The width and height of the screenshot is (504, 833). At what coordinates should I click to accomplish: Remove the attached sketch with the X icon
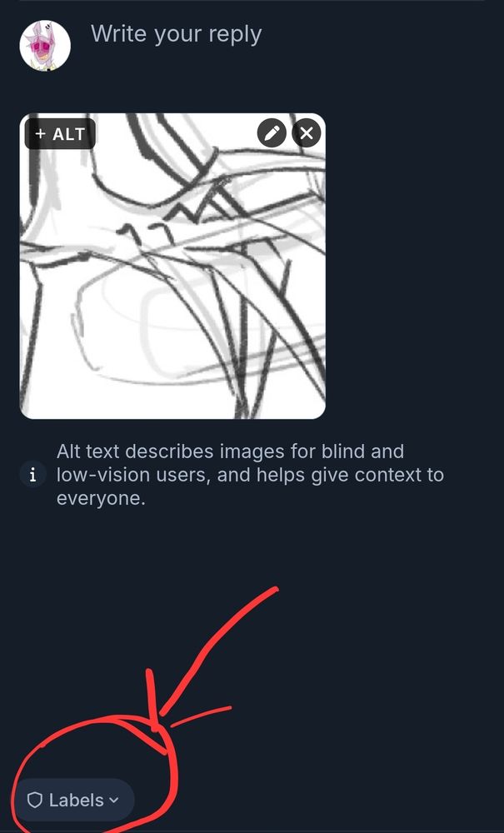pos(307,132)
